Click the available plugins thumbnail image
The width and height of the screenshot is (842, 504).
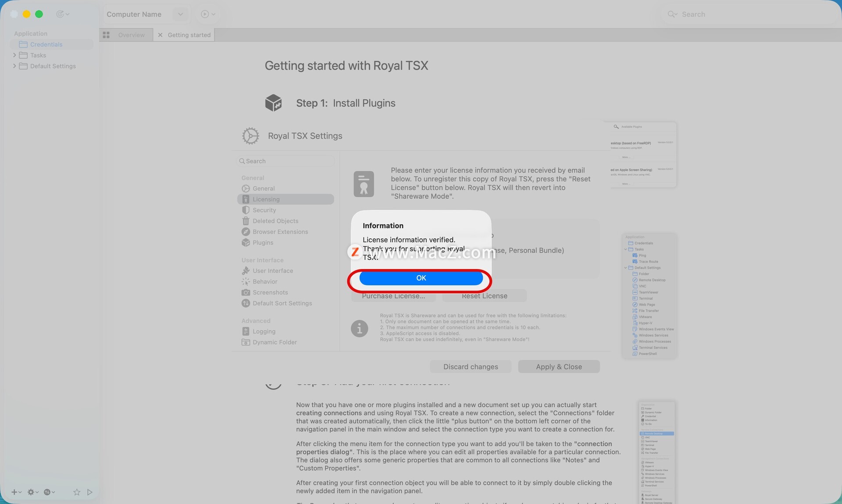pos(643,155)
